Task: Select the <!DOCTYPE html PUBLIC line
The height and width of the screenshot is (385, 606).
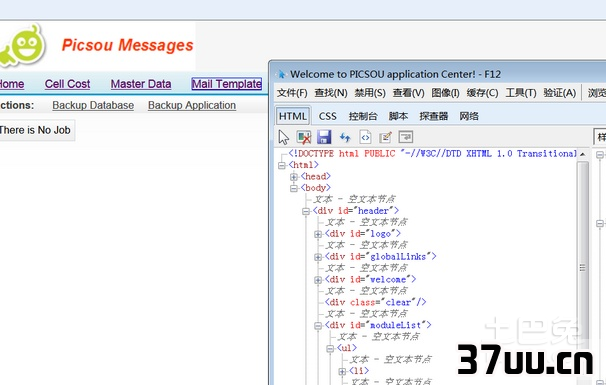Action: (x=432, y=154)
